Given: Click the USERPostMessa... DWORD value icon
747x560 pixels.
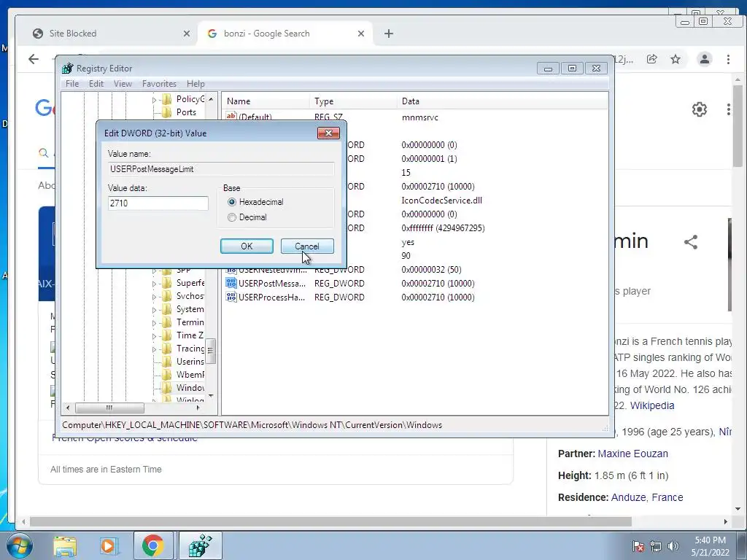Looking at the screenshot, I should tap(231, 284).
